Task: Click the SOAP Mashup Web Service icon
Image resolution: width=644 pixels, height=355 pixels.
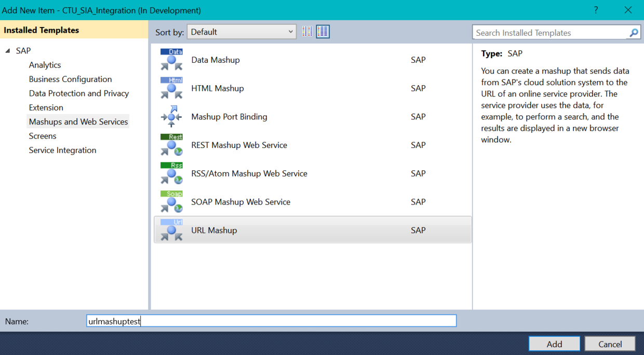Action: click(171, 202)
